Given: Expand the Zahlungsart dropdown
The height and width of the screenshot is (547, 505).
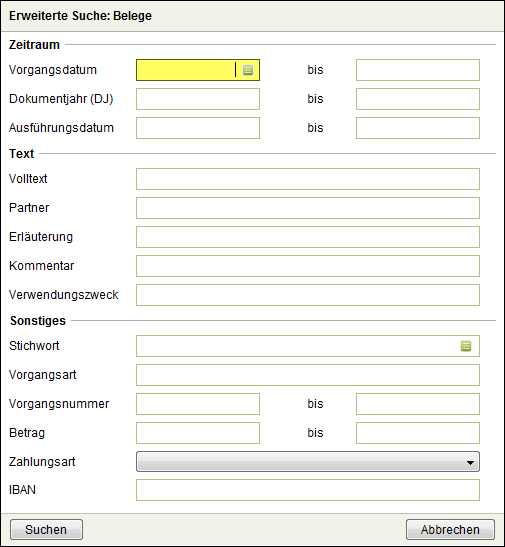Looking at the screenshot, I should point(308,462).
